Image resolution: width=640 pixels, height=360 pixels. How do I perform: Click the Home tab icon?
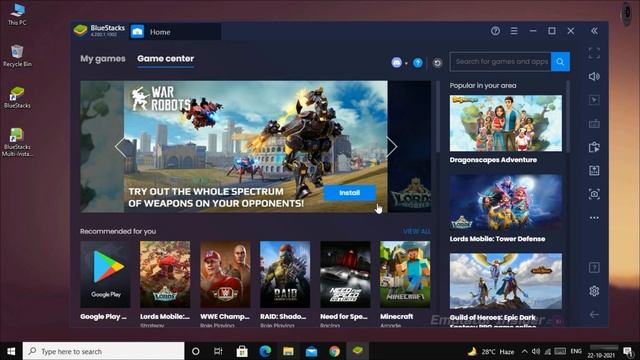pos(138,31)
